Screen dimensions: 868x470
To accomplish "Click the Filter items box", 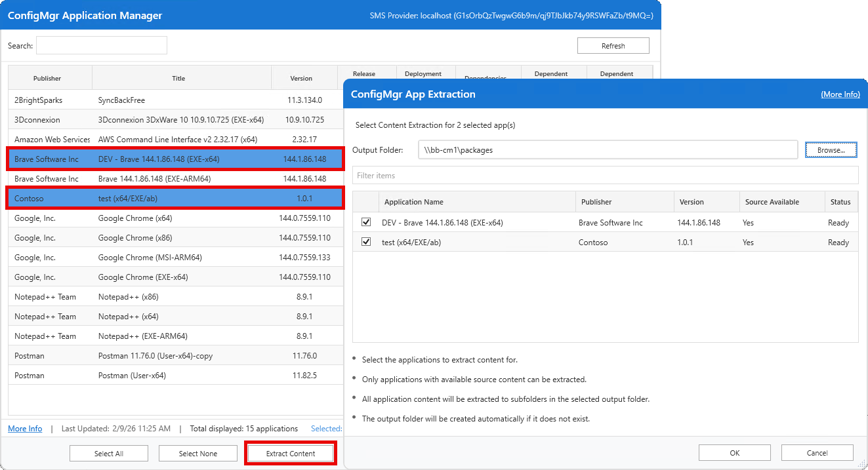I will [605, 176].
